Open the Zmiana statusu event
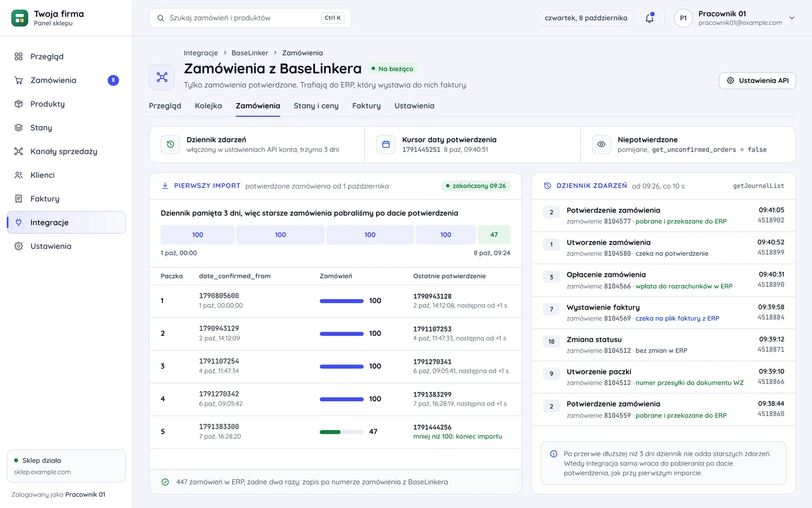The image size is (812, 508). (663, 344)
